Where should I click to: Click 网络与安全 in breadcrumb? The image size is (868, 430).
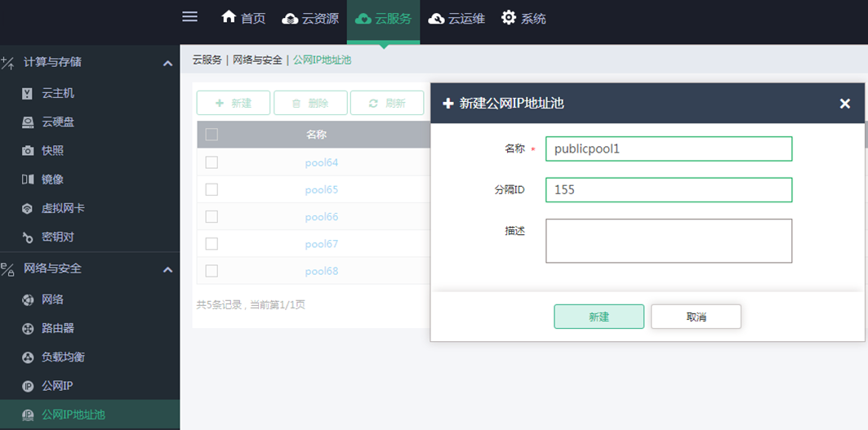click(x=257, y=60)
